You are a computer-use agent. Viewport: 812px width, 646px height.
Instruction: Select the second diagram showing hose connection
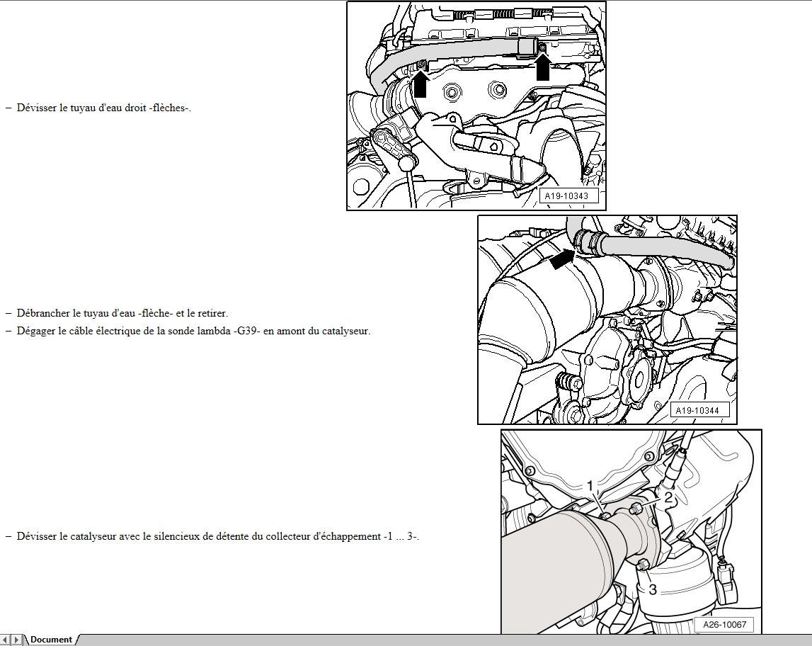607,319
